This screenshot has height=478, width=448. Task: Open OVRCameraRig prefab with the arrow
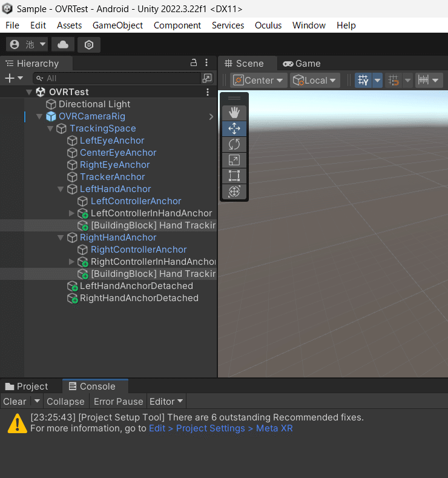211,117
